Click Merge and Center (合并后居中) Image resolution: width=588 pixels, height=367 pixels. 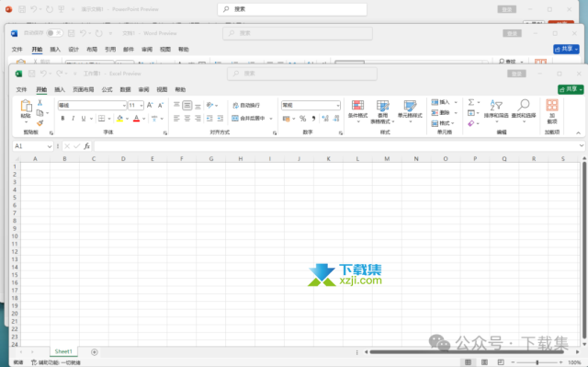click(x=248, y=119)
